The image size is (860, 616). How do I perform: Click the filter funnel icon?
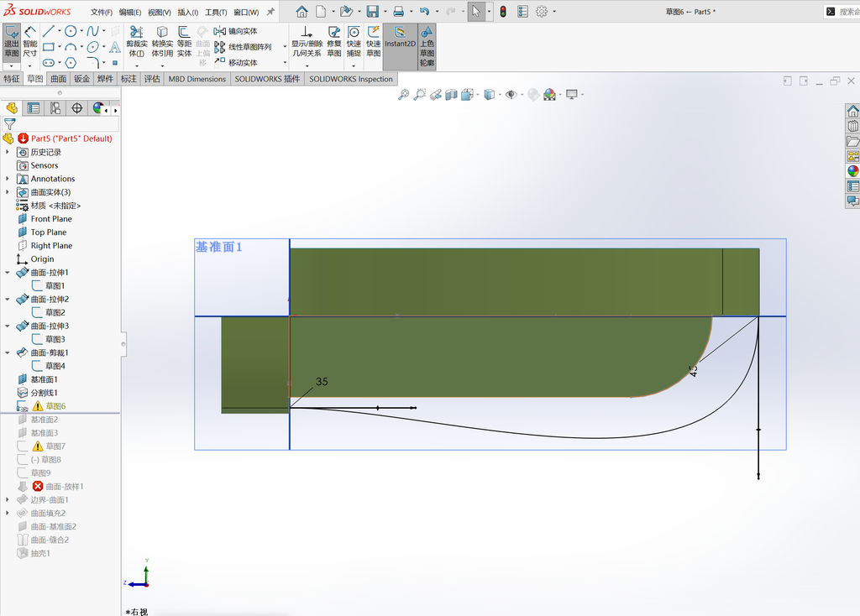point(10,124)
